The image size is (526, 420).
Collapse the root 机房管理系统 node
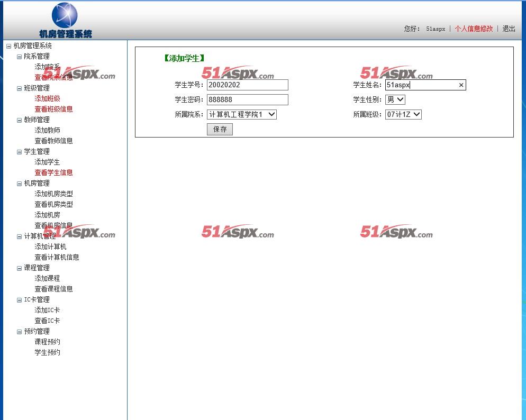(8, 46)
